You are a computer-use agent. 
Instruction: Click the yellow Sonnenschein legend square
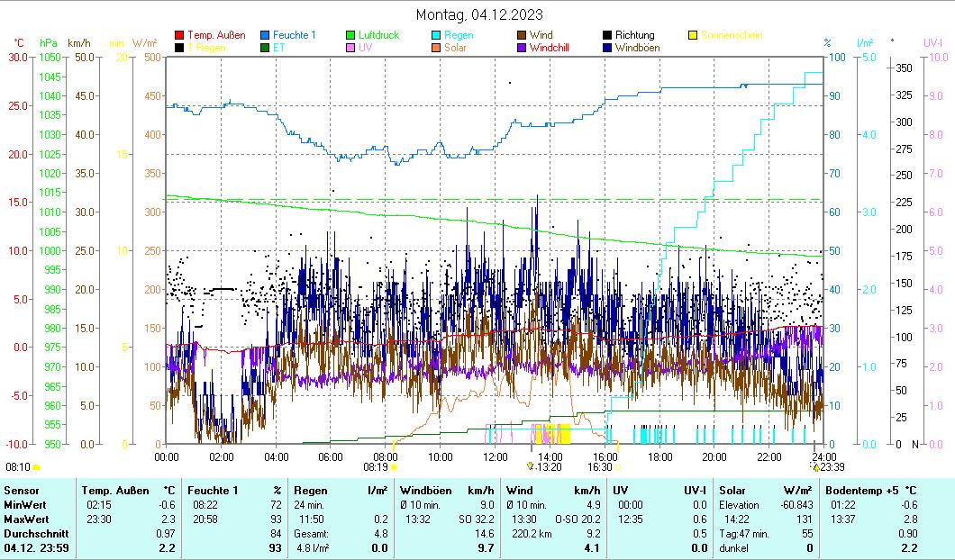click(693, 35)
